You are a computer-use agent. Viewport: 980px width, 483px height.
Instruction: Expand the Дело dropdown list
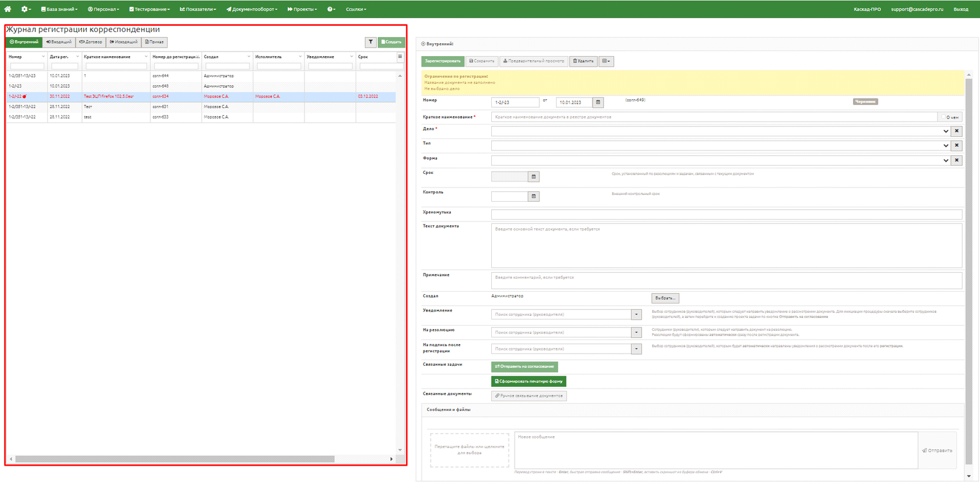pyautogui.click(x=946, y=131)
